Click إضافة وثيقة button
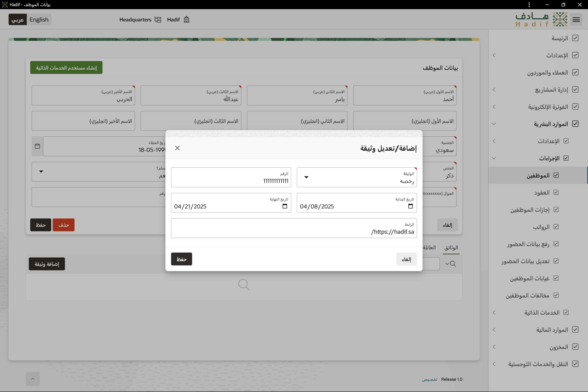Screen dimensions: 588x392 [47, 264]
